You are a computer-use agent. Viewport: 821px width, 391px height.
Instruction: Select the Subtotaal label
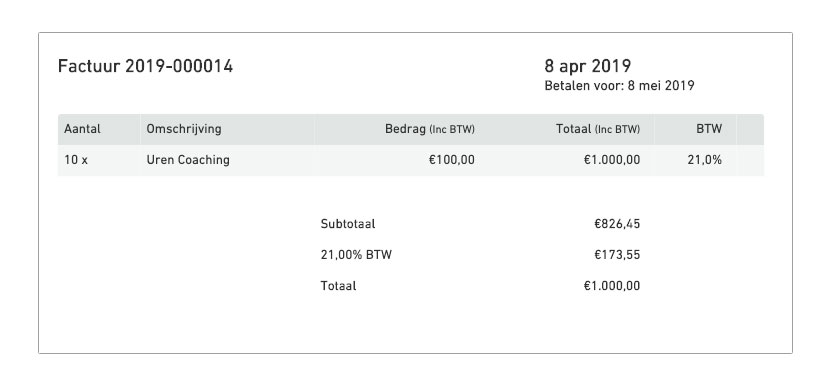[x=348, y=224]
